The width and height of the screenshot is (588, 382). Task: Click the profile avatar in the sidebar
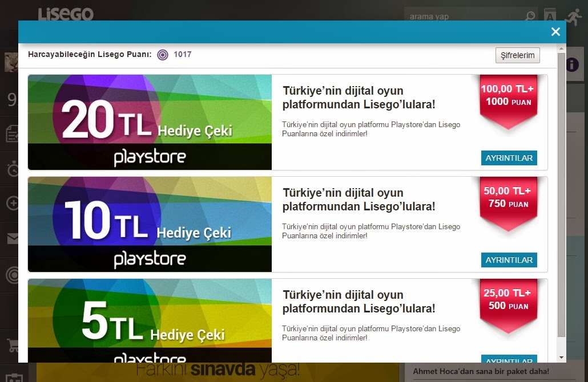11,62
